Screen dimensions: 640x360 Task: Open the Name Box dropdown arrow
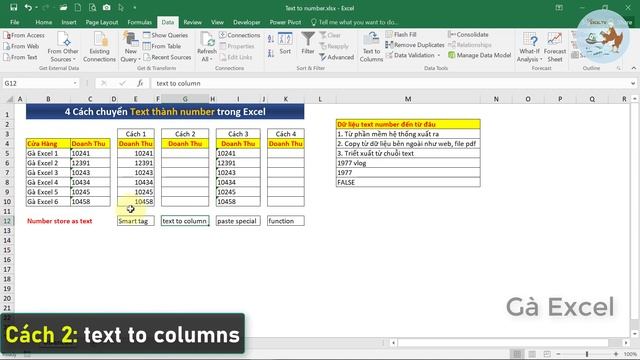tap(75, 83)
